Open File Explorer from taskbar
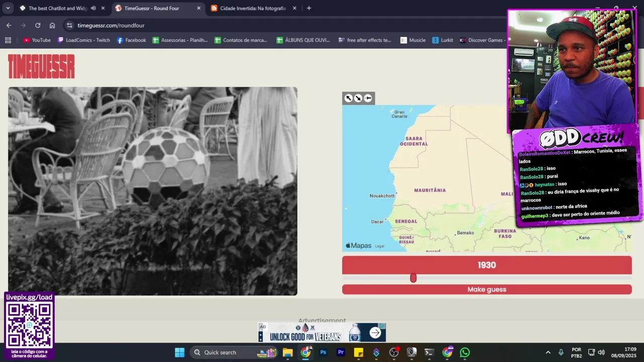This screenshot has height=362, width=644. point(288,352)
